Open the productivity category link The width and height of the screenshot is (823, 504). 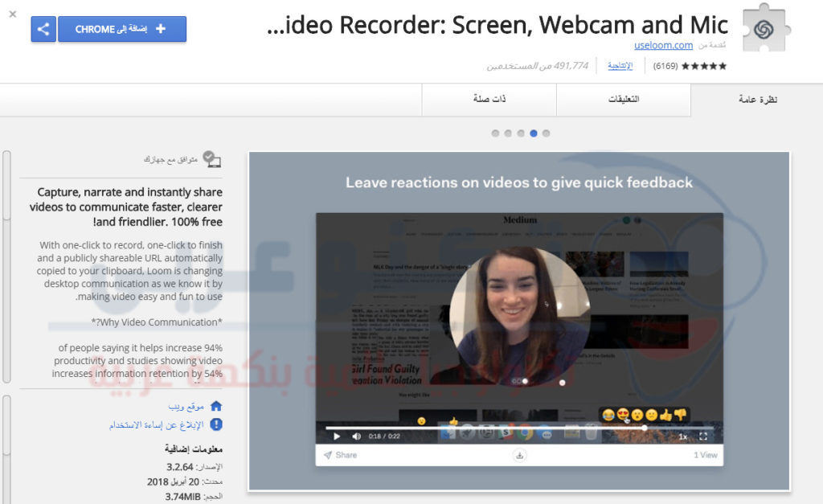(620, 66)
